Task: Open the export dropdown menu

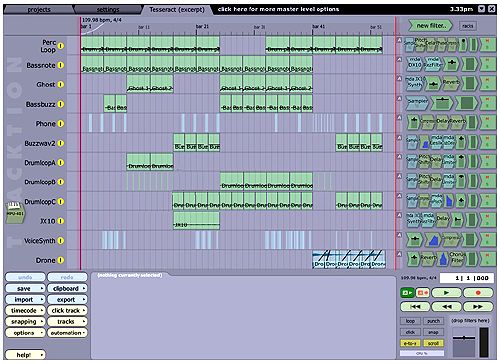Action: pos(67,300)
